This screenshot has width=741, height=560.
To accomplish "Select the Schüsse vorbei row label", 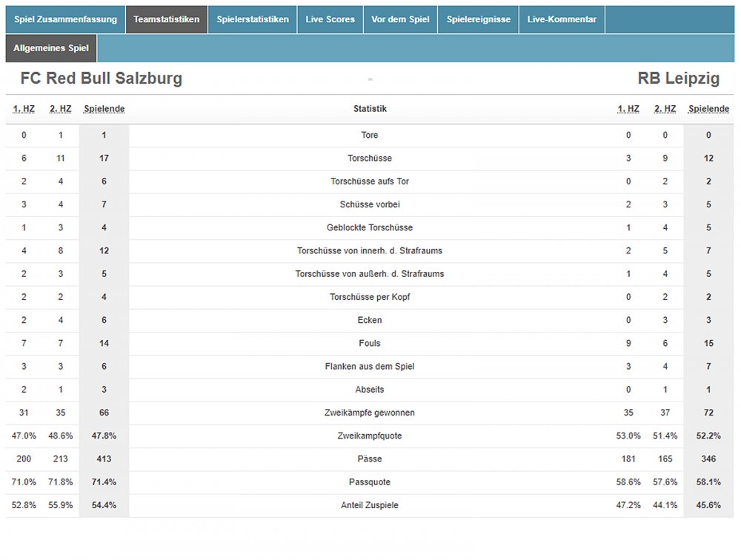I will coord(370,204).
